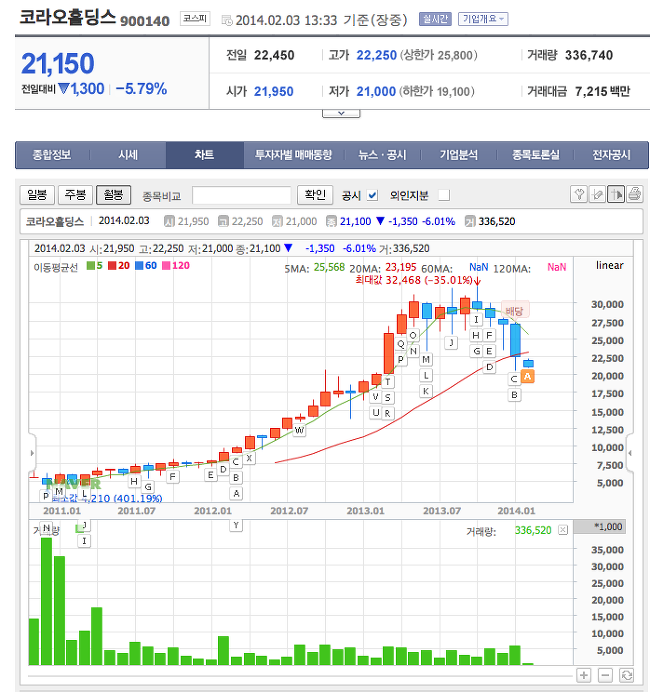Open disclosure marker U on chart
650x692 pixels.
point(375,413)
